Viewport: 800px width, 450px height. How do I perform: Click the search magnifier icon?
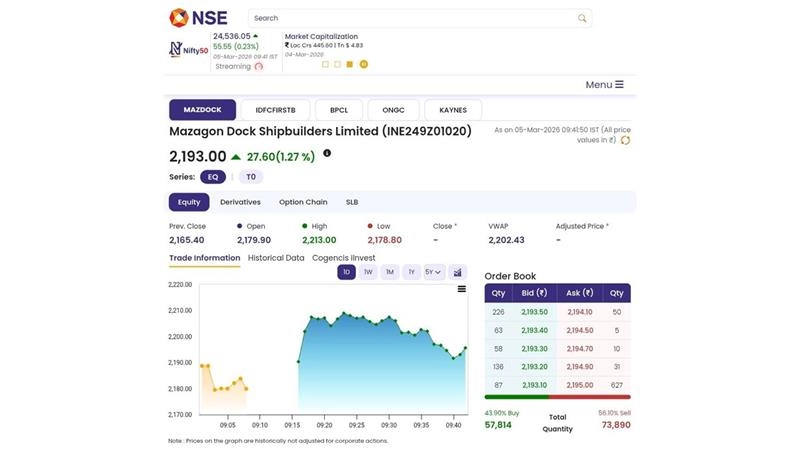coord(582,18)
